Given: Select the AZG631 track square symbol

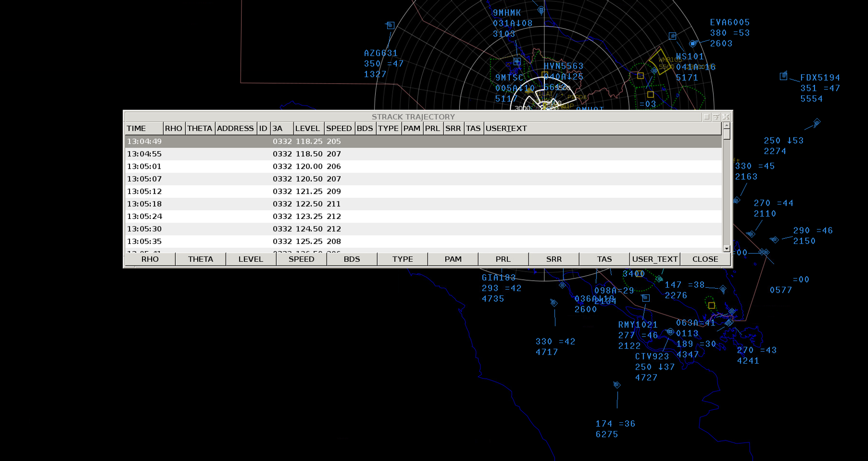Looking at the screenshot, I should pos(390,25).
